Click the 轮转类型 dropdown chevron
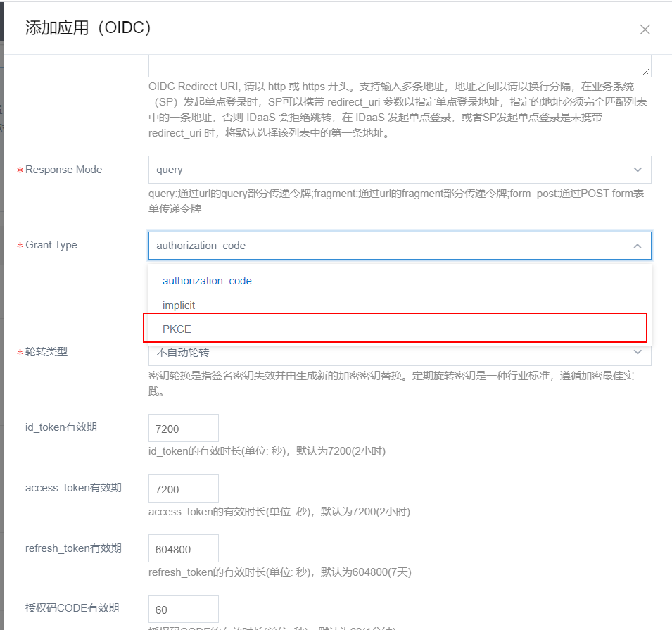Viewport: 672px width, 630px height. (x=638, y=352)
